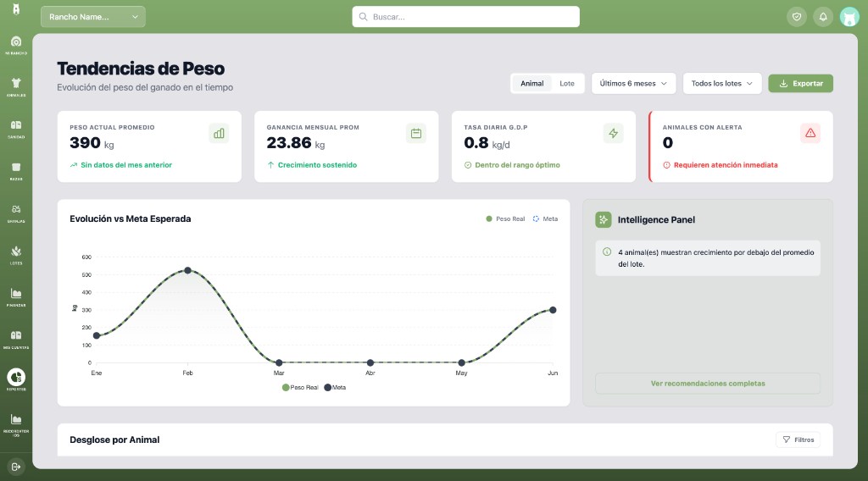The image size is (868, 481).
Task: Open the Finanzas sidebar section
Action: 16,297
